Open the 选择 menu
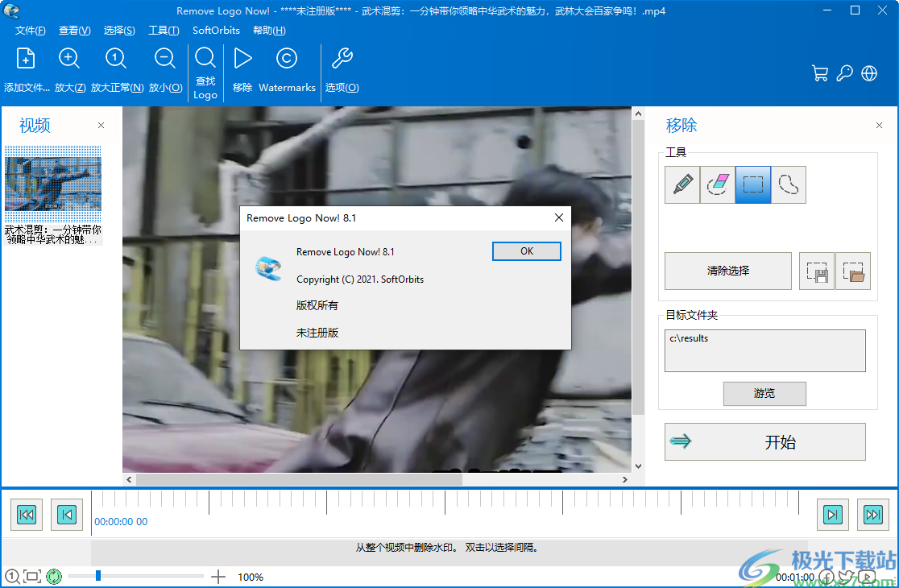The height and width of the screenshot is (588, 899). (119, 31)
